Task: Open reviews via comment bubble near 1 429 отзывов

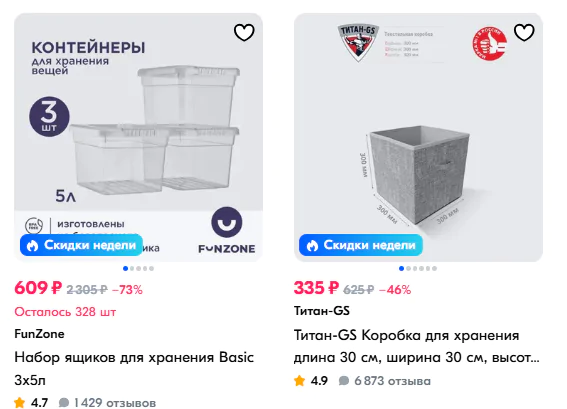Action: coord(64,402)
